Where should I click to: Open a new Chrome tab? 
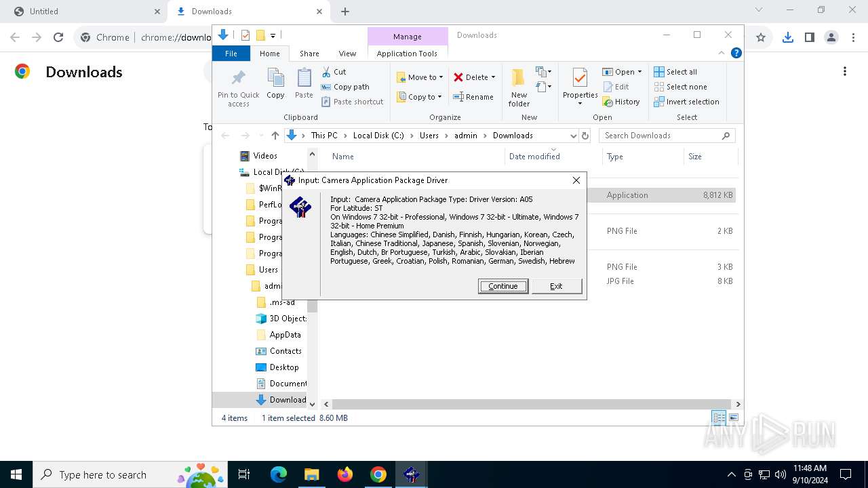pos(345,12)
